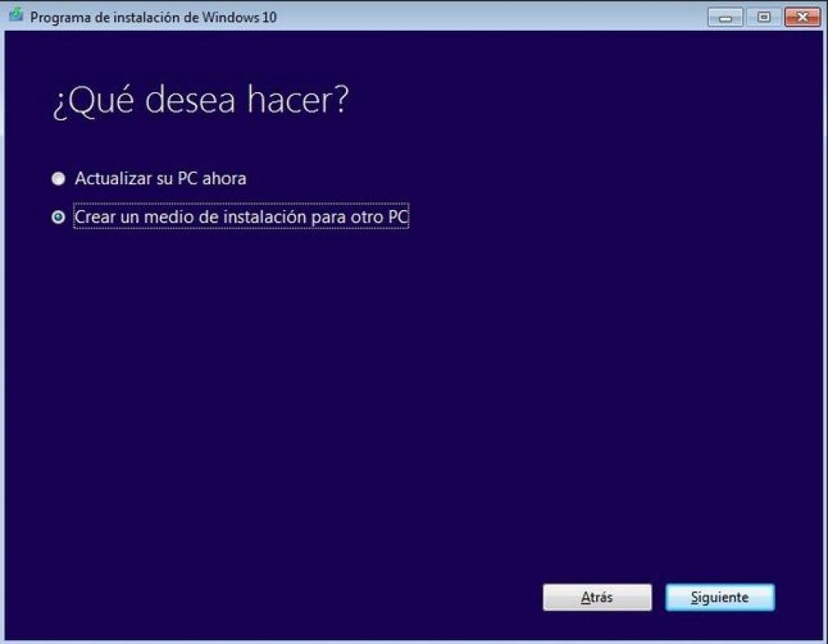Click the empty blue area below the radio options
This screenshot has height=644, width=828.
coord(412,396)
